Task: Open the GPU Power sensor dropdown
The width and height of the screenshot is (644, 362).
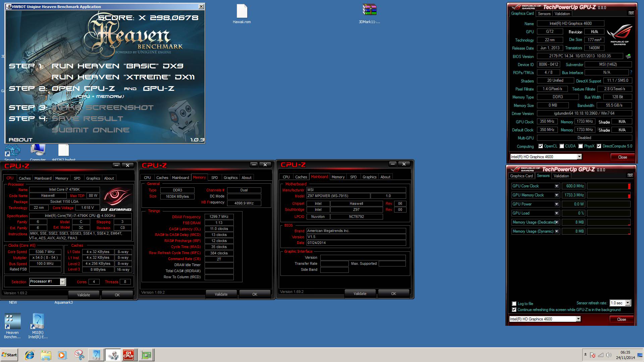Action: [x=556, y=204]
